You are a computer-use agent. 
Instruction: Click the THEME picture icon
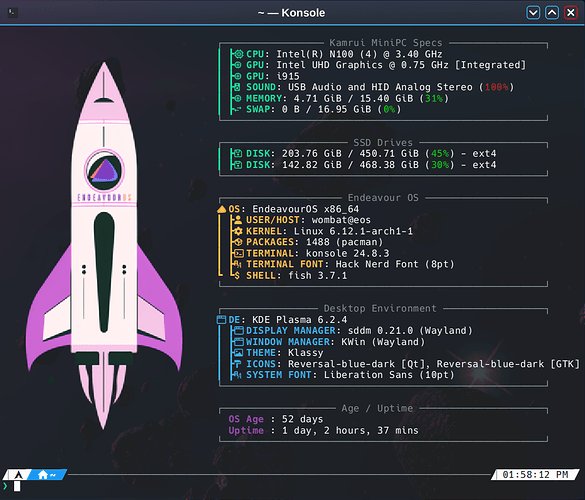pos(238,353)
